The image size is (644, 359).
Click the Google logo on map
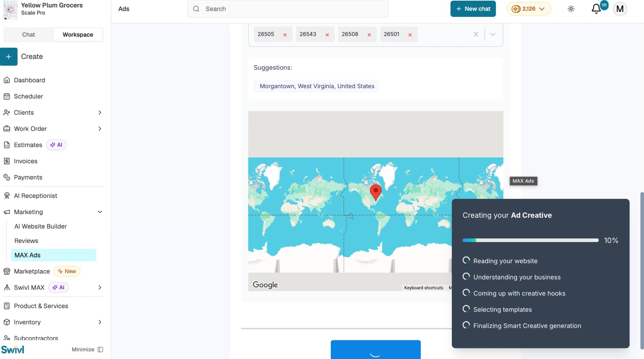click(265, 285)
